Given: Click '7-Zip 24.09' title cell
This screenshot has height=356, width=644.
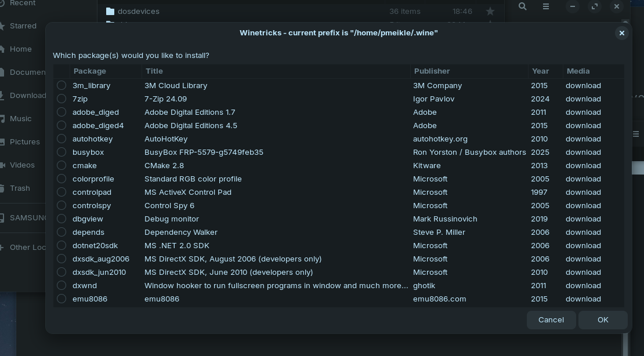Looking at the screenshot, I should click(165, 99).
